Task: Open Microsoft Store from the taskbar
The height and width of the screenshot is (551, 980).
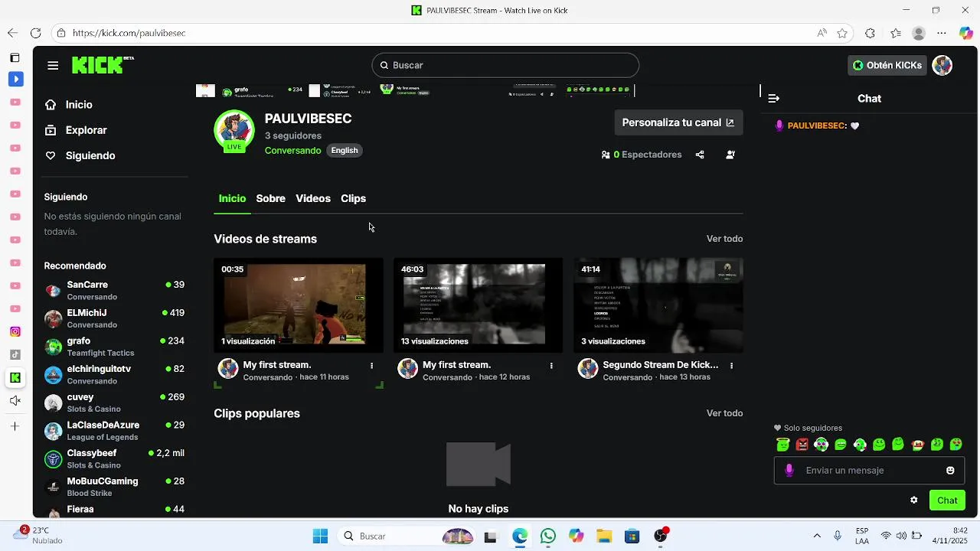Action: coord(632,536)
